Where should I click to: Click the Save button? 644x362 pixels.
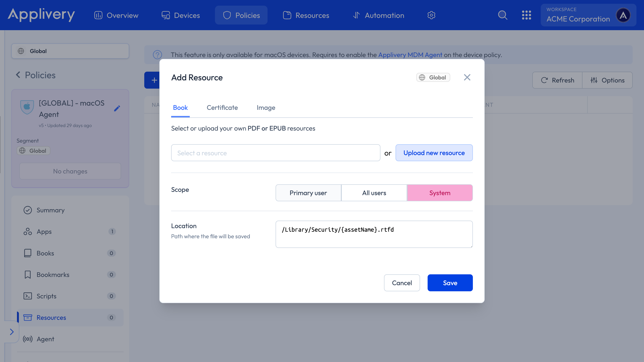pyautogui.click(x=450, y=283)
